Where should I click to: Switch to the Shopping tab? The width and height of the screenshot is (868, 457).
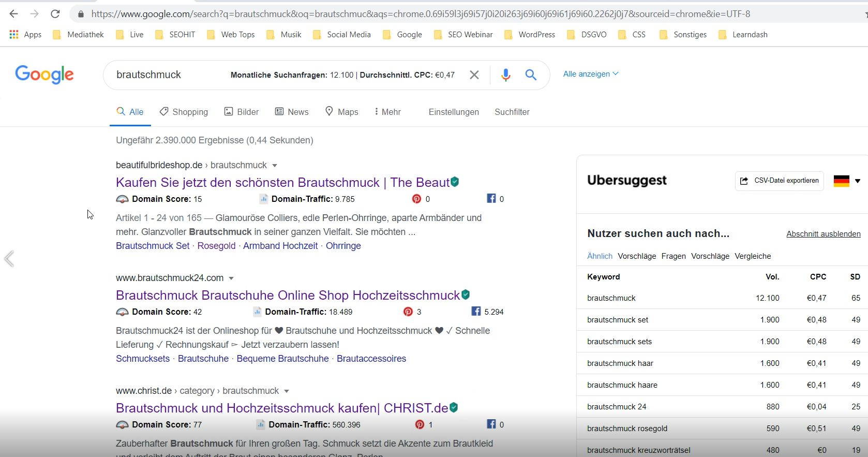click(x=184, y=112)
